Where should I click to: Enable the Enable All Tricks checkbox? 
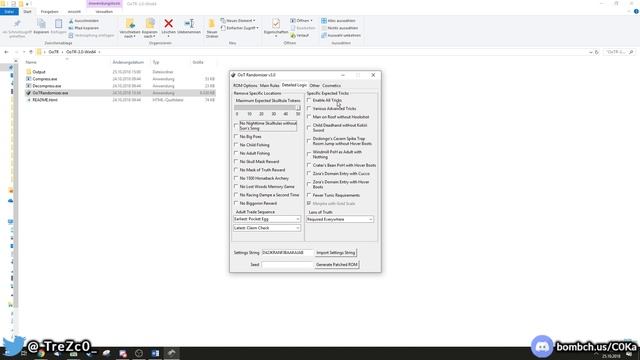[x=309, y=100]
